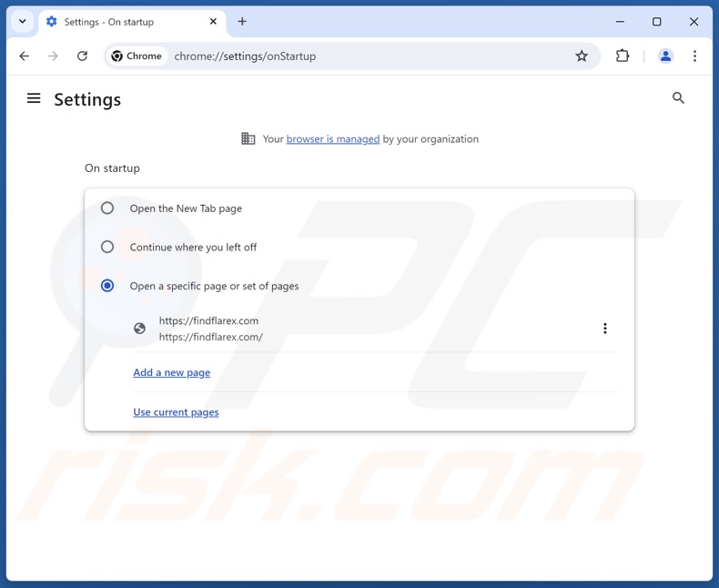
Task: Bookmark this page with the star icon
Action: click(582, 56)
